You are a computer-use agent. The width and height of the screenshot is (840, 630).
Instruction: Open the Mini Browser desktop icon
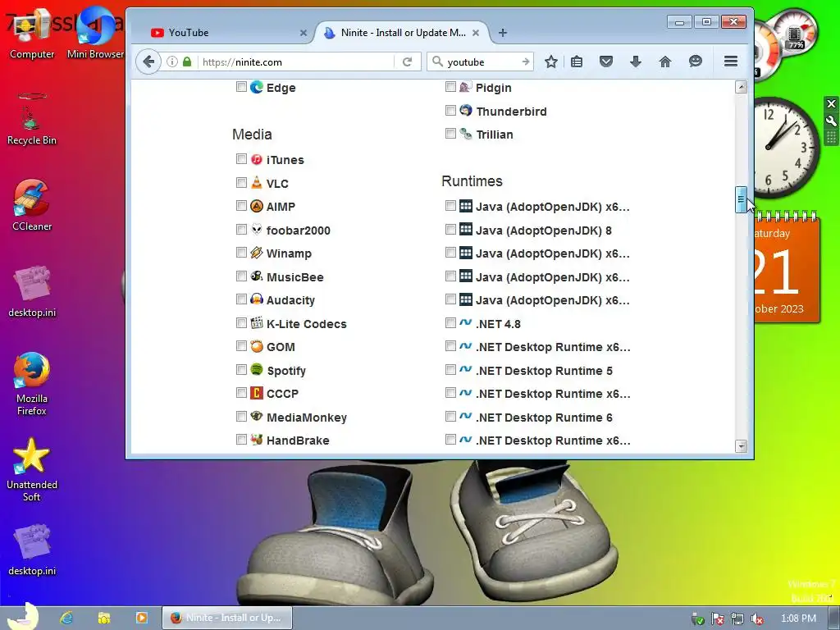(x=95, y=34)
